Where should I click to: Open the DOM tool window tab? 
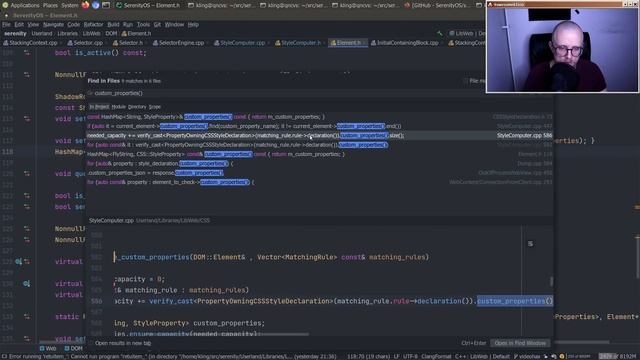point(73,349)
